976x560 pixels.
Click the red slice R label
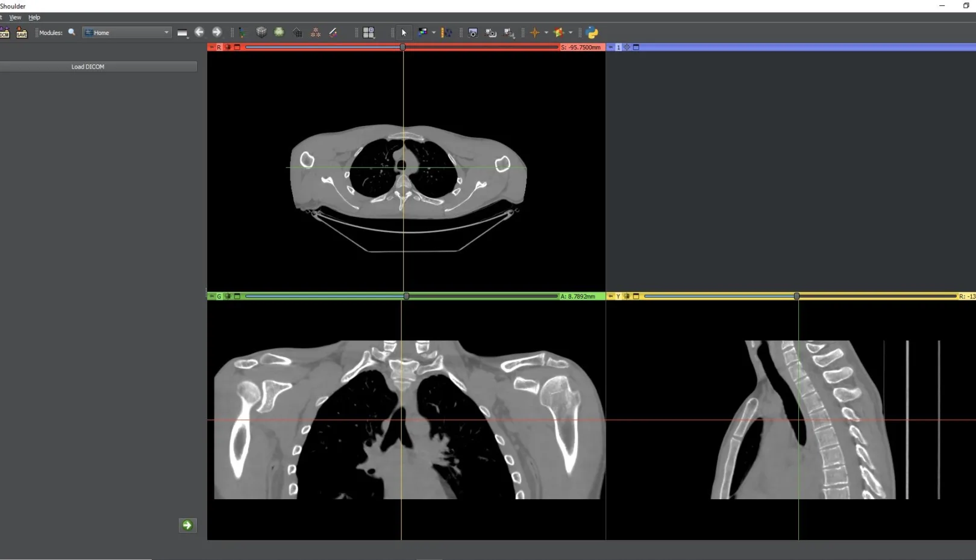click(x=219, y=47)
